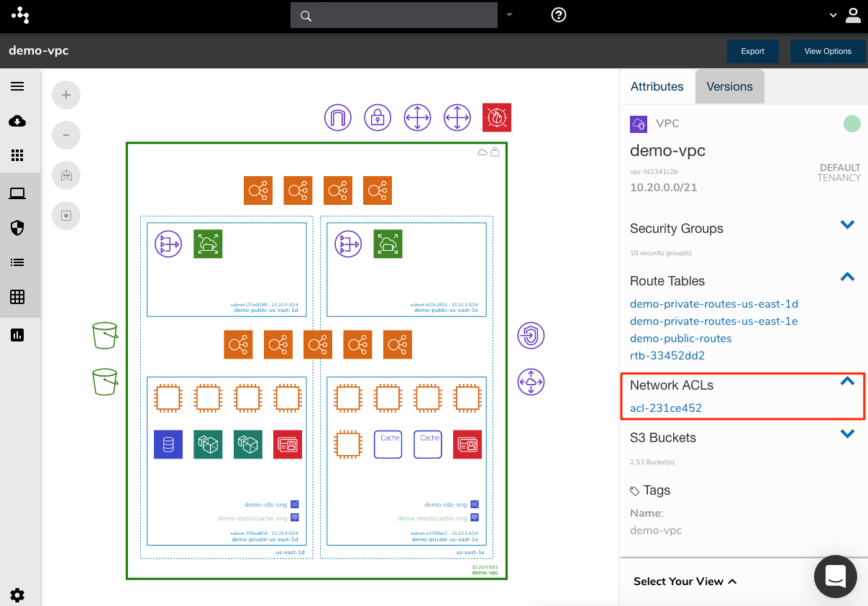Open the settings gear icon
Image resolution: width=868 pixels, height=606 pixels.
point(17,595)
